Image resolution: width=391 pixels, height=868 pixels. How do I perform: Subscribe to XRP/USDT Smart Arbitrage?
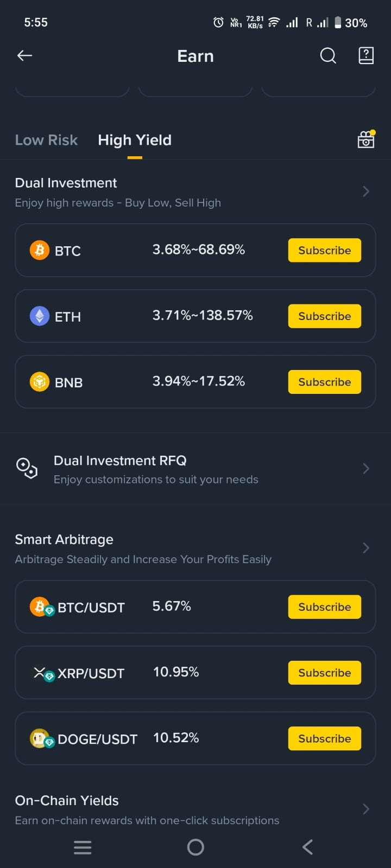coord(324,673)
